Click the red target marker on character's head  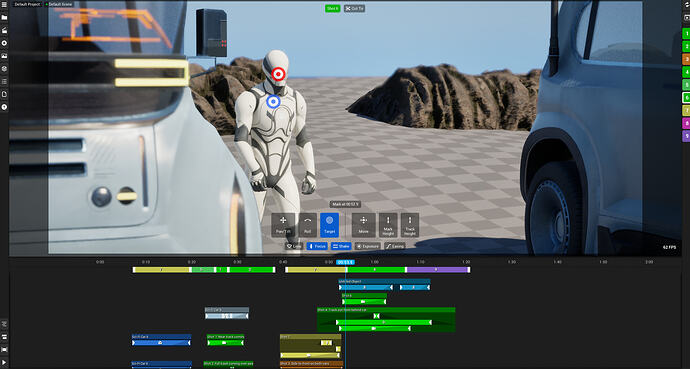278,74
